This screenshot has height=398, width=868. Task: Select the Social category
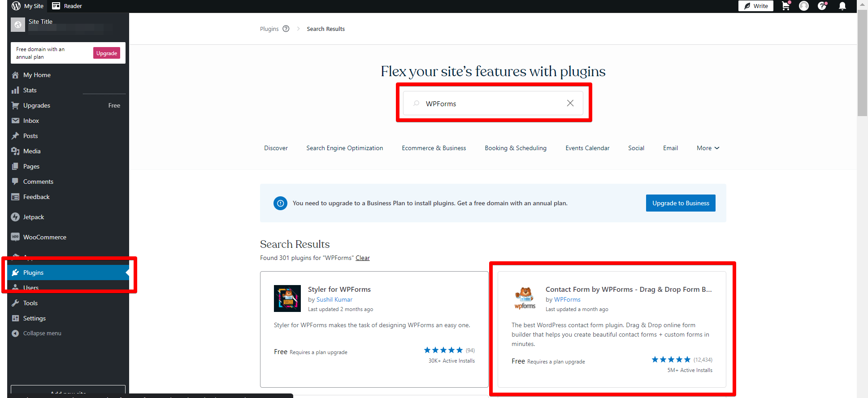[636, 148]
